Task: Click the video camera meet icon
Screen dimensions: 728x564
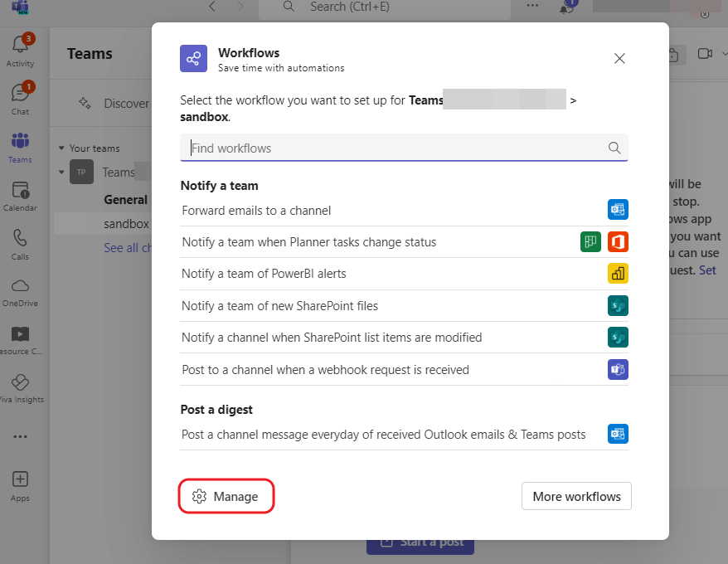Action: click(705, 54)
